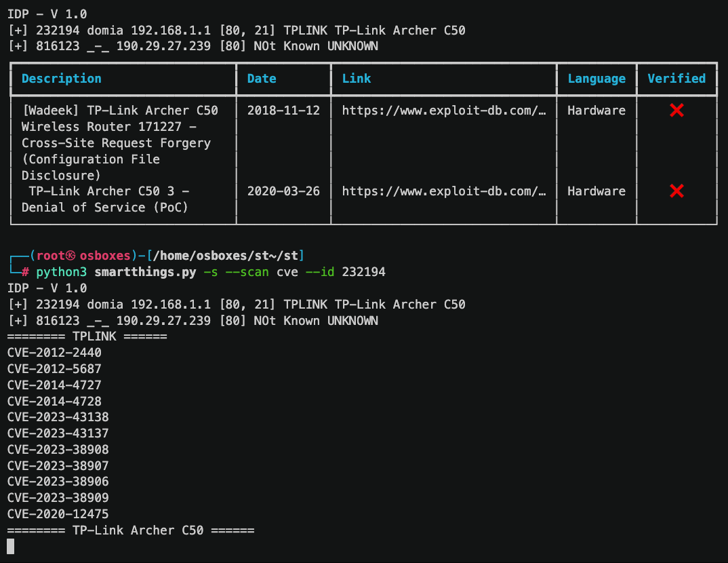Click the root username in the prompt
Screen dimensions: 728x563
51,256
